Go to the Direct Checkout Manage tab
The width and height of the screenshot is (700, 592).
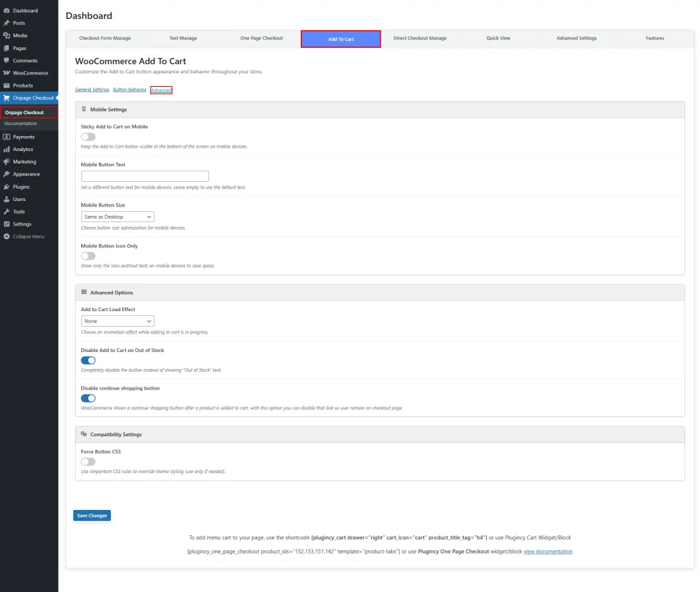(420, 38)
